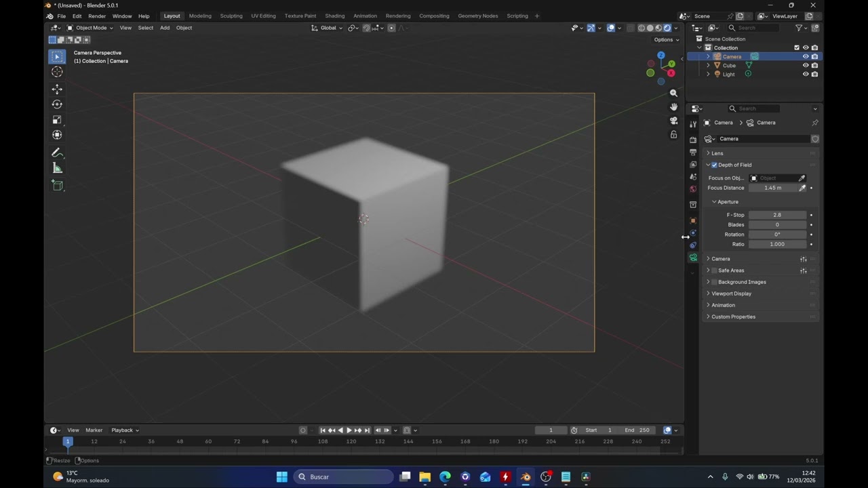This screenshot has width=868, height=488.
Task: Enable the Background Images checkbox
Action: point(714,282)
